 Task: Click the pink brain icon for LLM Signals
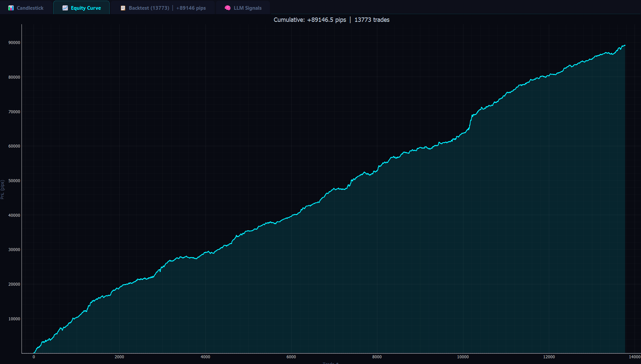(x=228, y=8)
